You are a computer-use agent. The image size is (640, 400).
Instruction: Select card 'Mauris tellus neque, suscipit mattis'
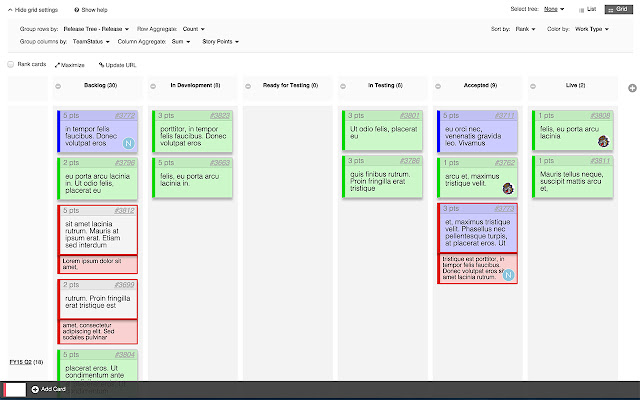pos(573,177)
